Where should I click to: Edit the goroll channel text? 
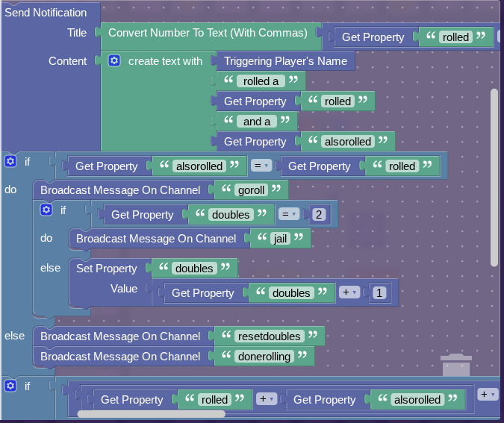point(250,190)
